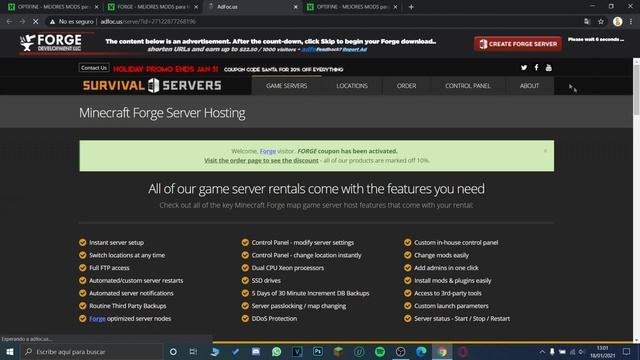
Task: Click the Forge optimized server nodes link
Action: coord(97,318)
